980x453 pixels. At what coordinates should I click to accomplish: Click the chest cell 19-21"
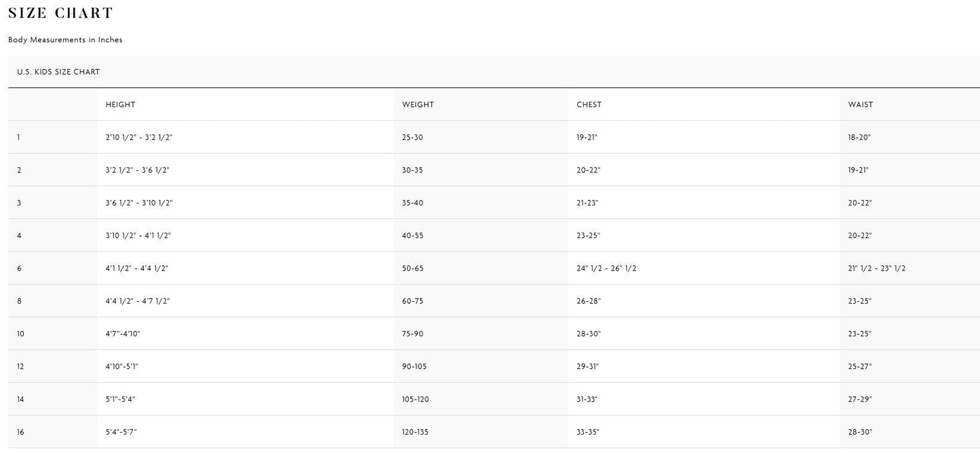[x=587, y=138]
